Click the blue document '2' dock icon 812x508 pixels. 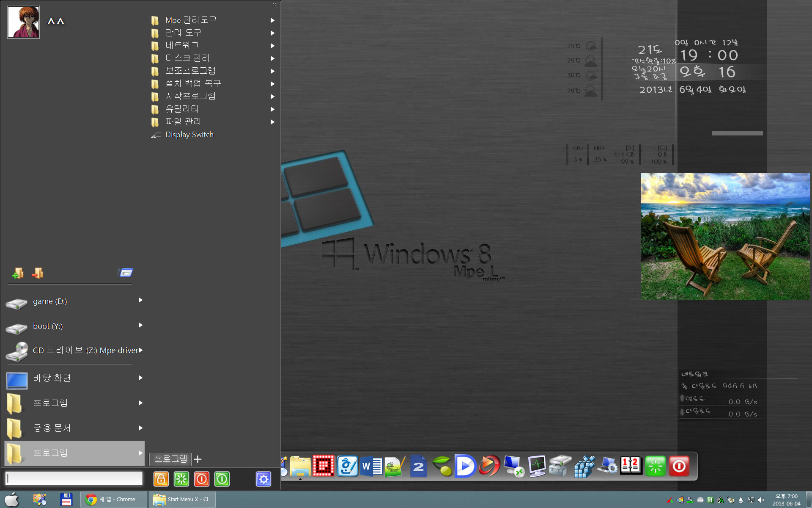coord(418,466)
